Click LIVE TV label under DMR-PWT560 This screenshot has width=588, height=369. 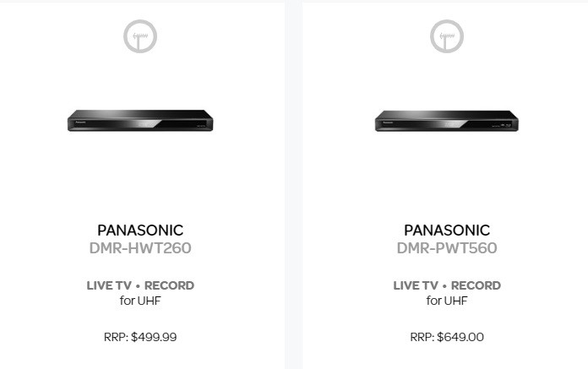tap(416, 285)
